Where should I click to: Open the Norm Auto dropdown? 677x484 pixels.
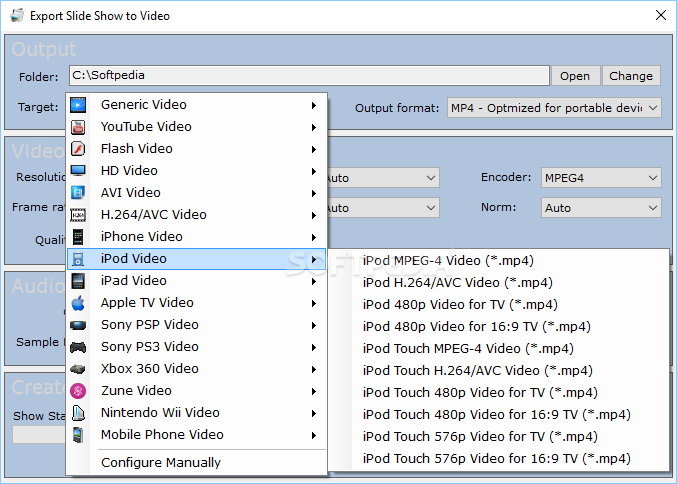click(x=601, y=208)
